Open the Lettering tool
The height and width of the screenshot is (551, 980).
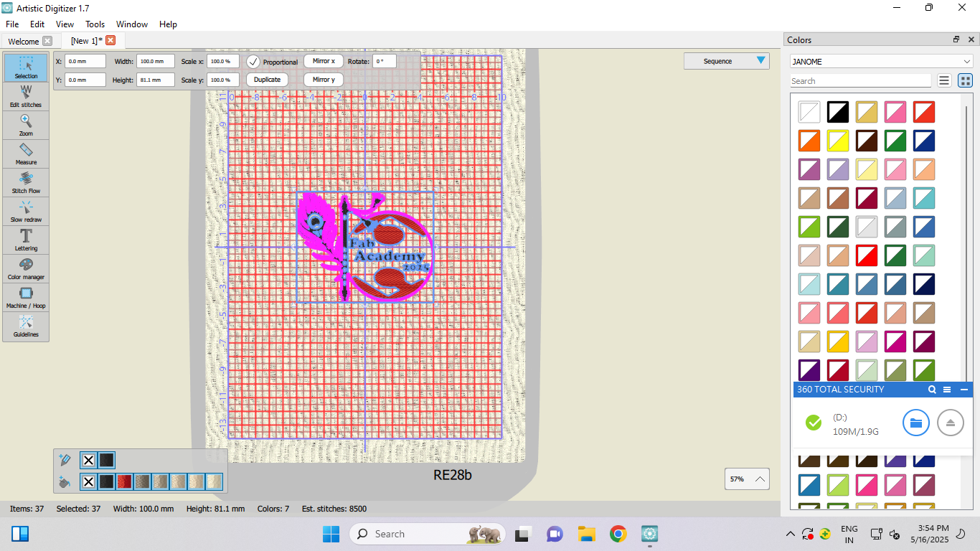point(26,240)
